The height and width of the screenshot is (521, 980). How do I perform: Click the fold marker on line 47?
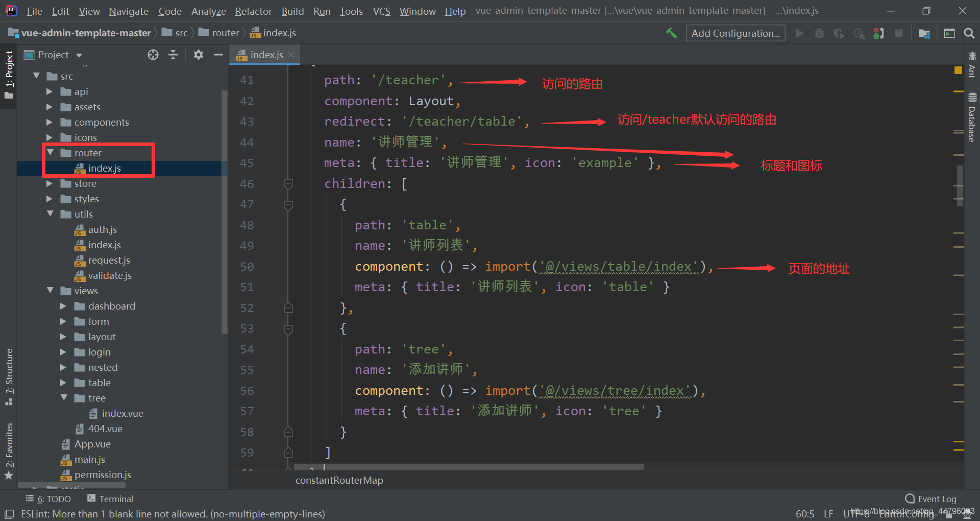pos(288,205)
